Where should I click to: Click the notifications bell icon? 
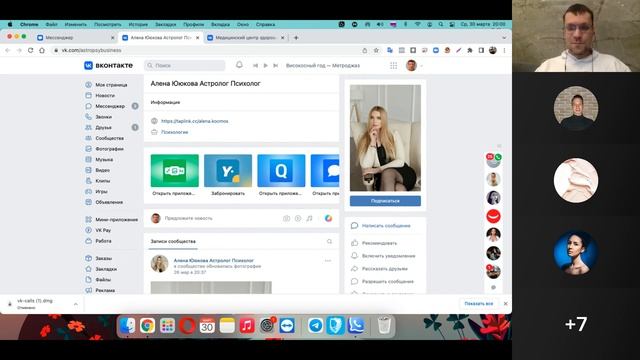click(x=239, y=65)
